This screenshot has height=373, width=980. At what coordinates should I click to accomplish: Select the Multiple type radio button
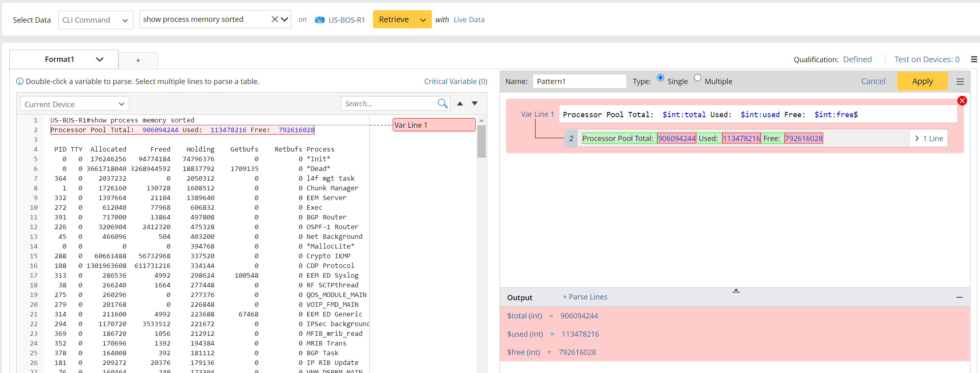(697, 78)
